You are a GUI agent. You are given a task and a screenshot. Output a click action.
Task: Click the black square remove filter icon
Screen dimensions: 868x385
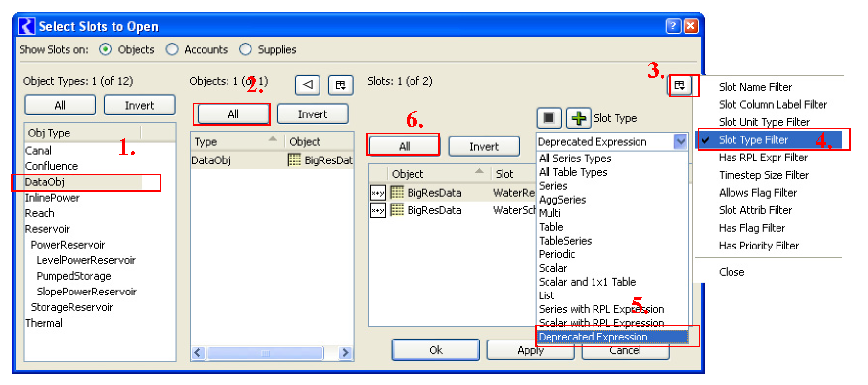click(549, 118)
